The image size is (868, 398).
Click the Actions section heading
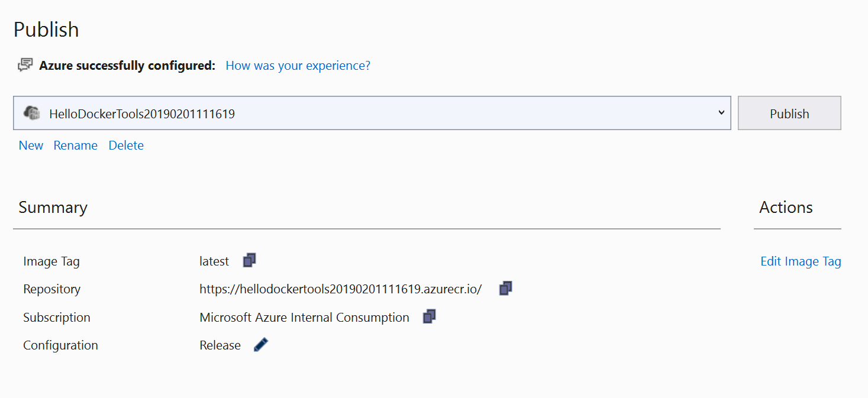tap(785, 207)
